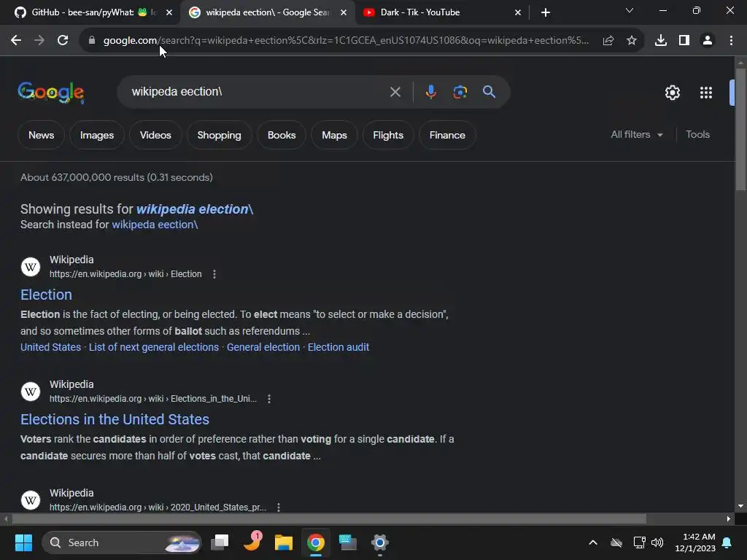This screenshot has width=747, height=560.
Task: Show hidden system tray icons
Action: tap(593, 542)
